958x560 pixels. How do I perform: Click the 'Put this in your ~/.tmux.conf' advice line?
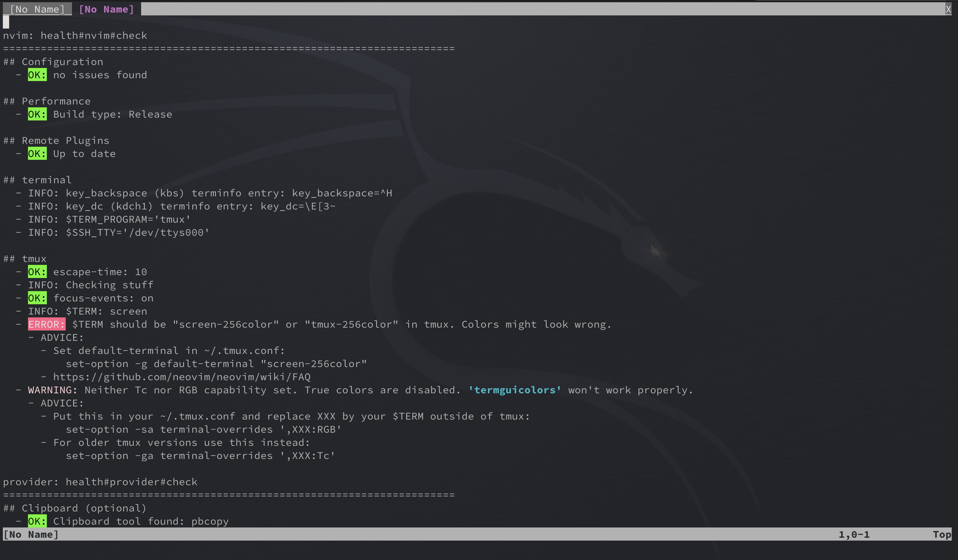coord(292,416)
